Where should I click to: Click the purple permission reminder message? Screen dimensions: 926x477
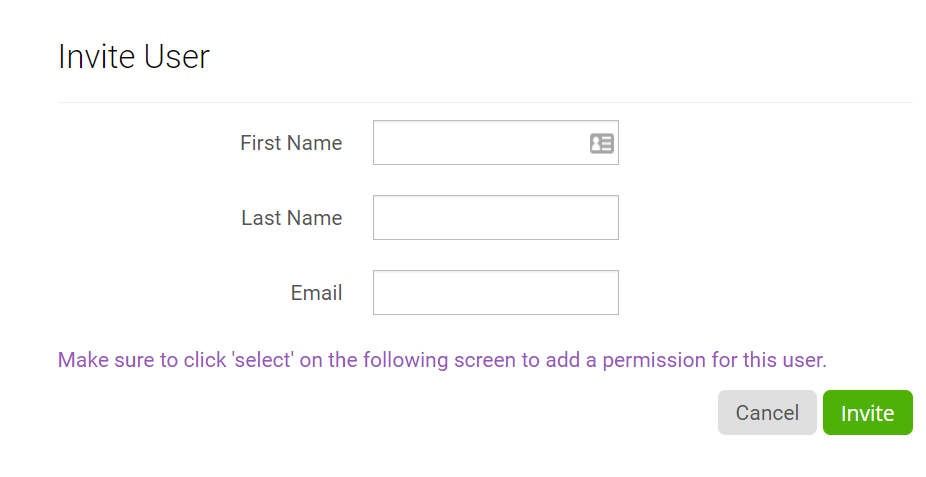[442, 360]
